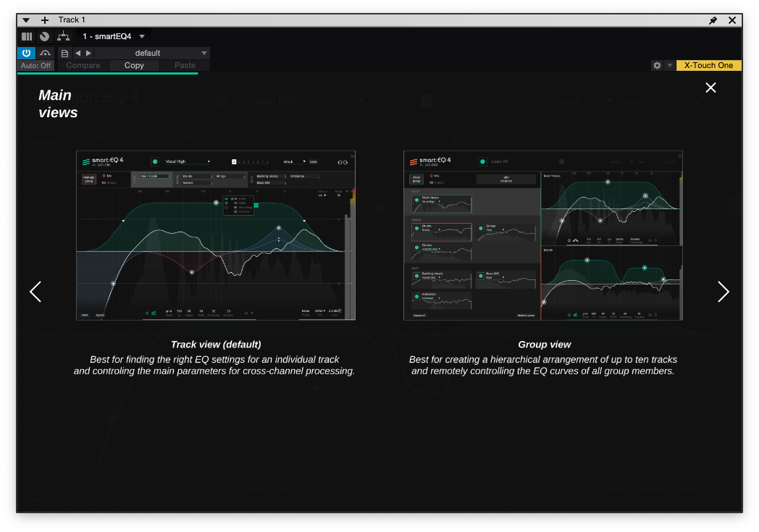Image resolution: width=759 pixels, height=532 pixels.
Task: Open the routing view knob icon
Action: (x=44, y=36)
